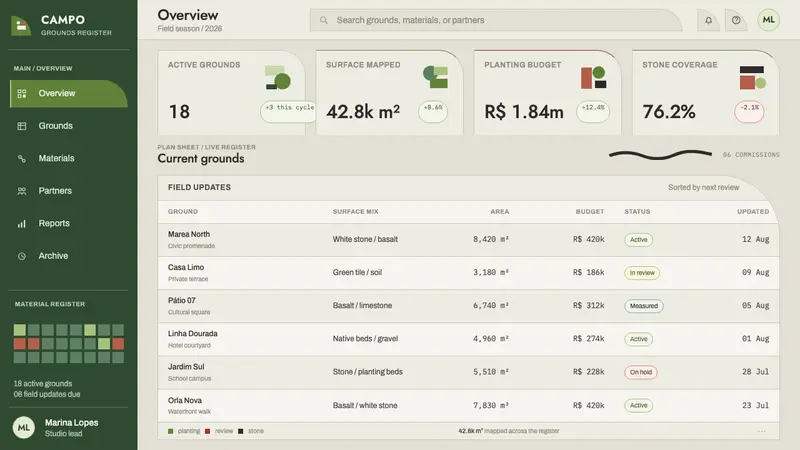Sort by the Surface Mix column header

click(x=356, y=211)
